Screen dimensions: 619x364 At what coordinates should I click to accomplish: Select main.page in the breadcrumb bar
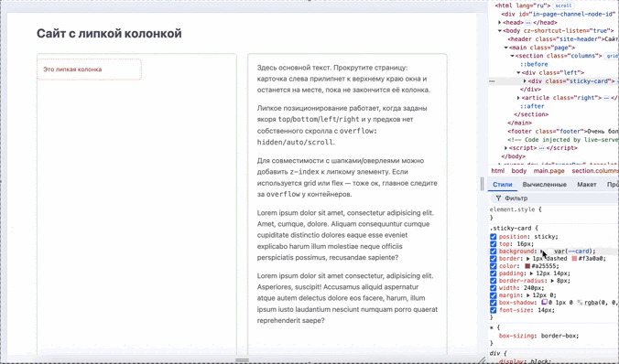pyautogui.click(x=548, y=171)
